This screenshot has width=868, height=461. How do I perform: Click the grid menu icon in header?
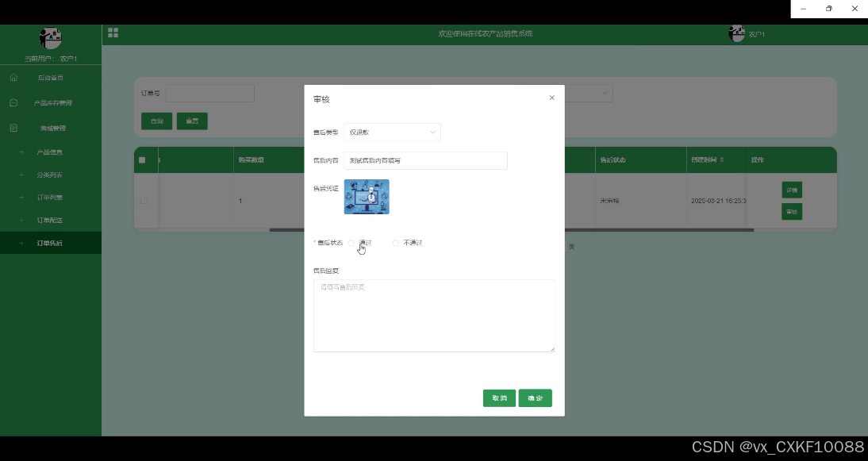tap(113, 33)
